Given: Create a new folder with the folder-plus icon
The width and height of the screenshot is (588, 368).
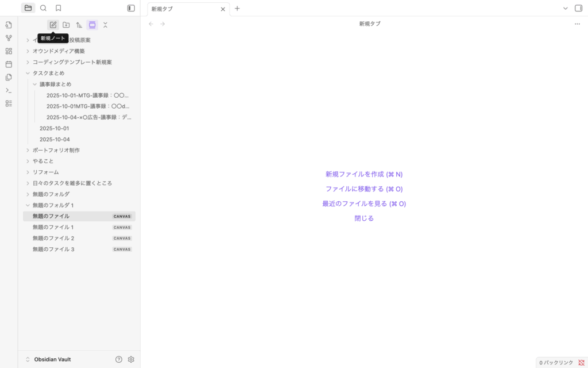Looking at the screenshot, I should click(66, 25).
